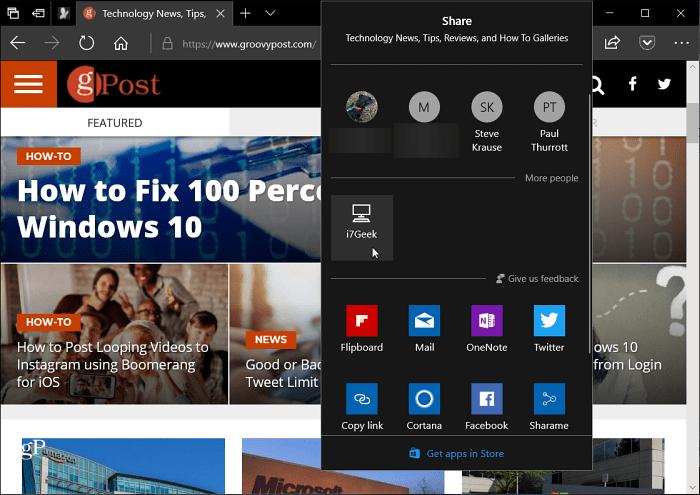This screenshot has height=495, width=700.
Task: Set these tabs aside
Action: [38, 13]
